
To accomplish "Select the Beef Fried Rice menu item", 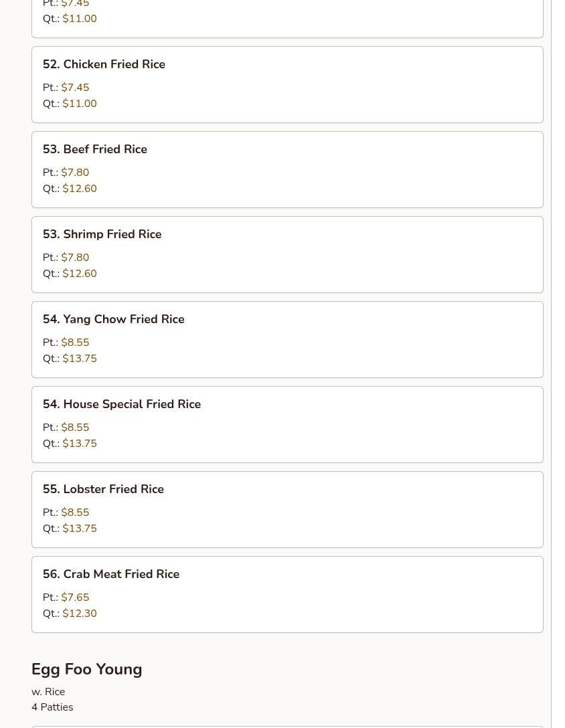I will [x=95, y=149].
